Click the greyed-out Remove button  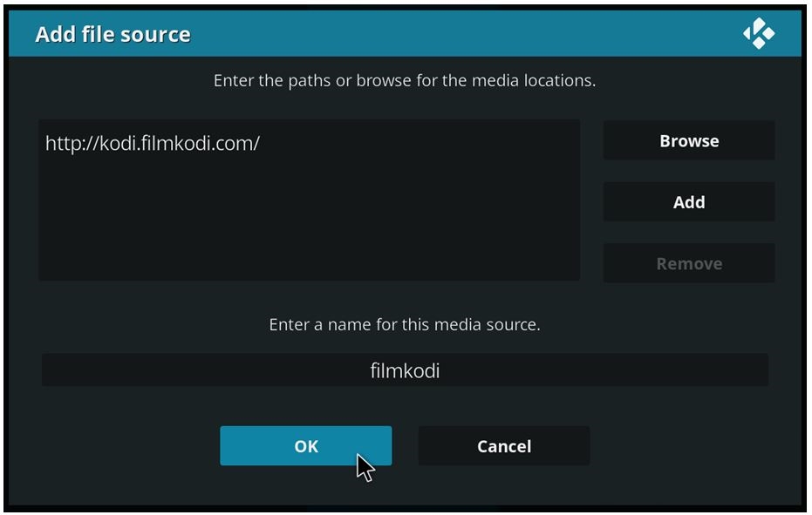689,263
